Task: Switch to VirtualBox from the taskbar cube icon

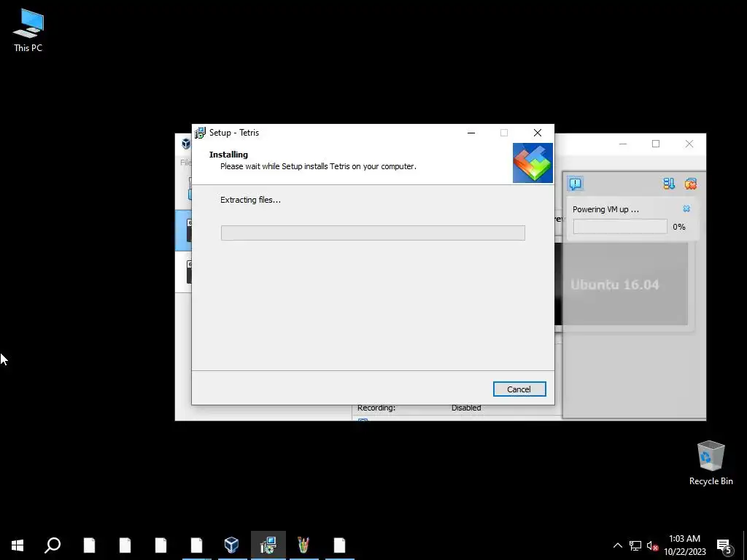Action: click(x=231, y=545)
